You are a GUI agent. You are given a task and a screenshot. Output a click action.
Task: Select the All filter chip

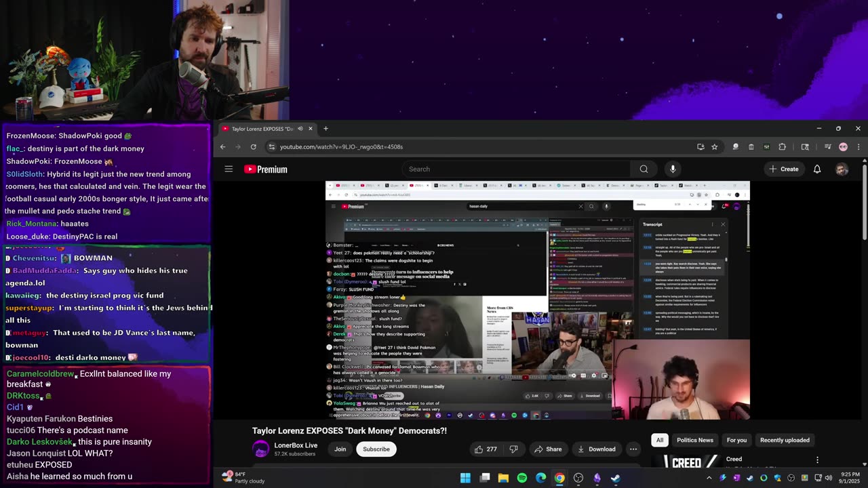(x=659, y=440)
